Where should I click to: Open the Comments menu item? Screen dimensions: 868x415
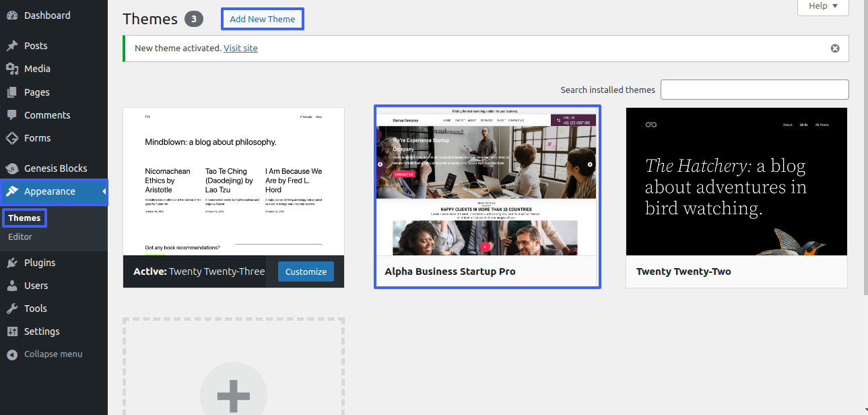click(x=54, y=115)
